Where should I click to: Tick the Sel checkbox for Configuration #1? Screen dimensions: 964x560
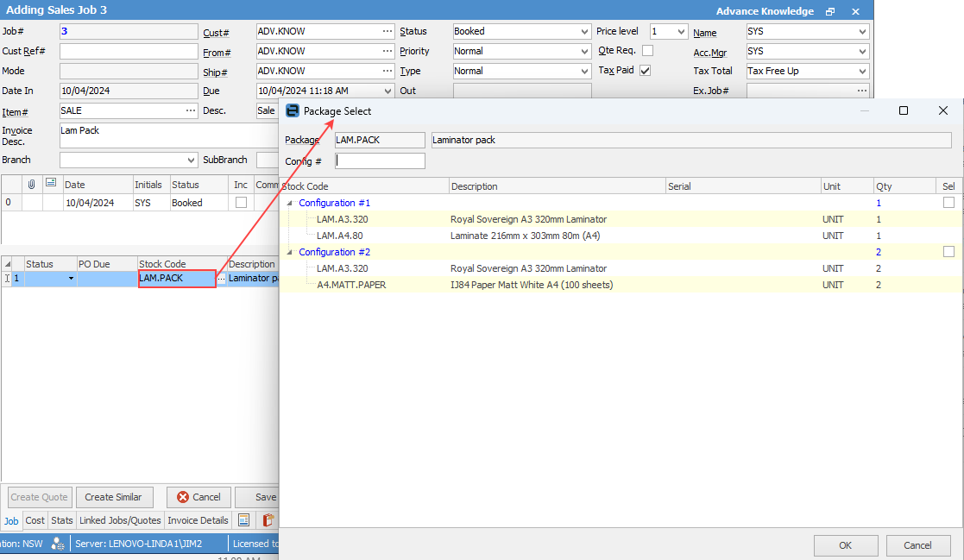coord(948,203)
